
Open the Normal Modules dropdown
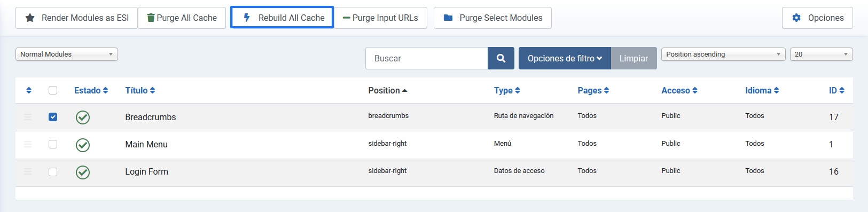click(67, 54)
